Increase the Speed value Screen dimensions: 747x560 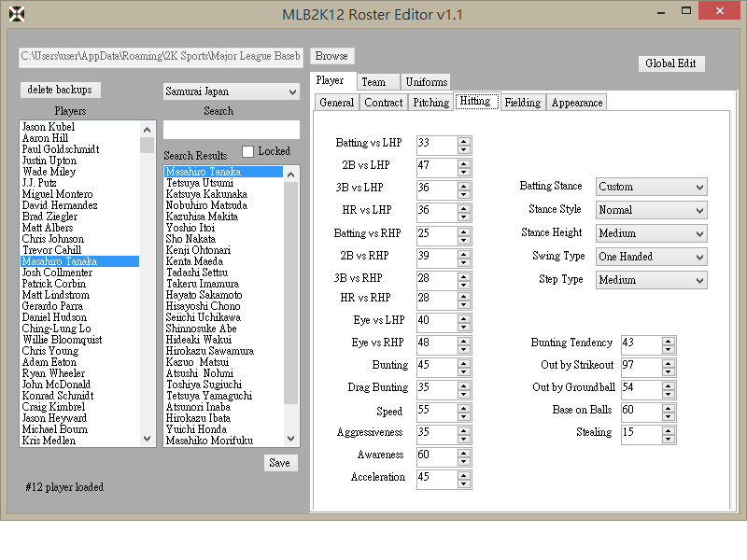pyautogui.click(x=463, y=408)
